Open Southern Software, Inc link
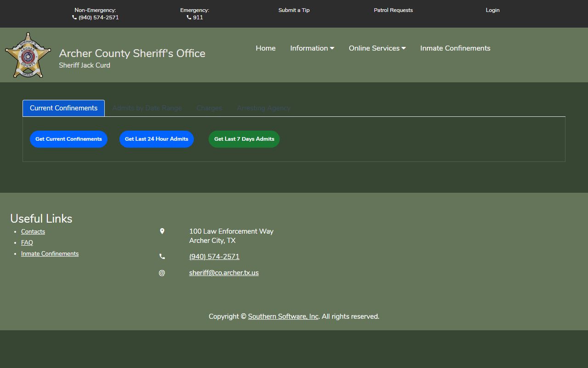Image resolution: width=588 pixels, height=368 pixels. pos(283,316)
